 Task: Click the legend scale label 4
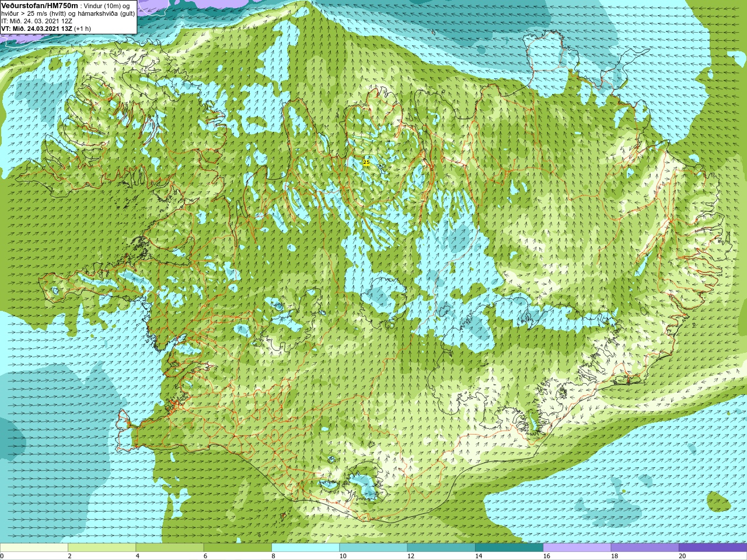[137, 556]
